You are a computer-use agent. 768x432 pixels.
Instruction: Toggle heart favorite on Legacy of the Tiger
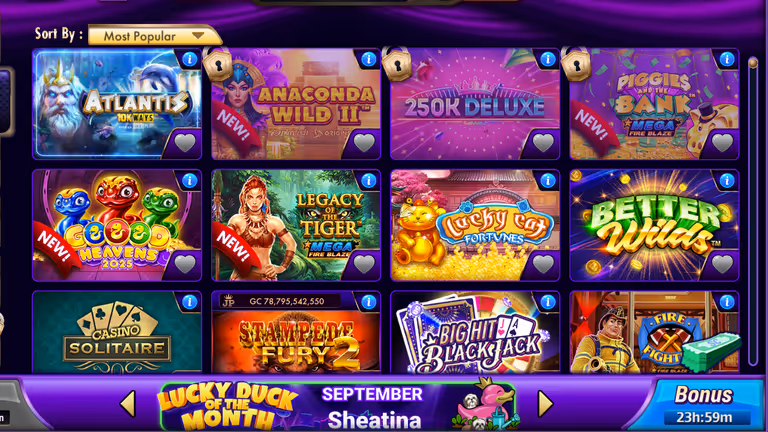coord(364,264)
